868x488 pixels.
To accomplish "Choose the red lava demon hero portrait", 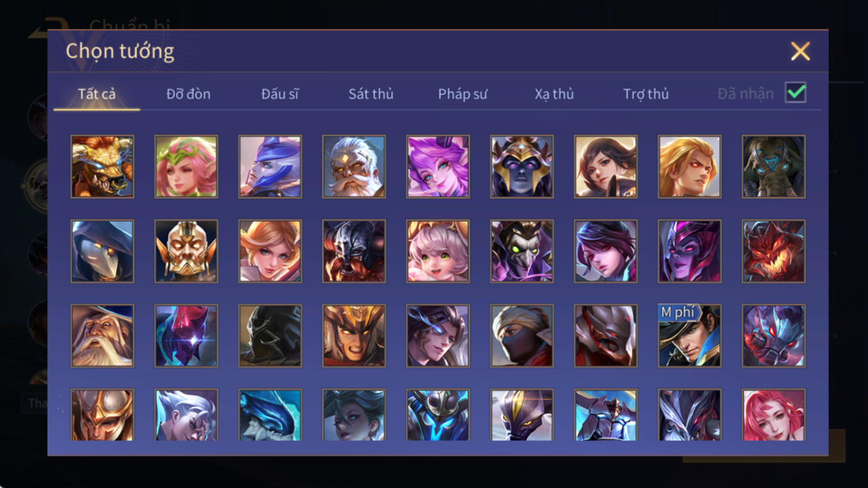I will [773, 251].
